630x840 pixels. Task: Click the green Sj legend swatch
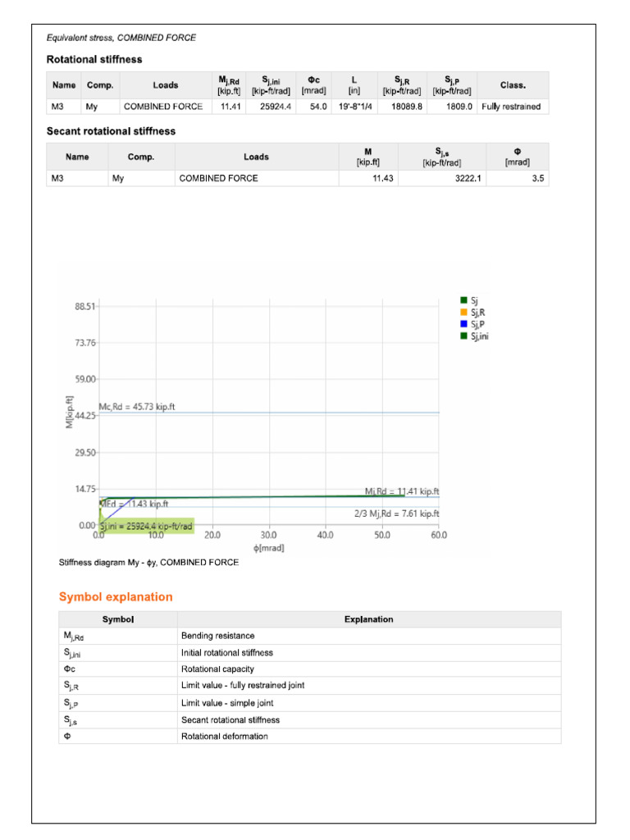[464, 300]
